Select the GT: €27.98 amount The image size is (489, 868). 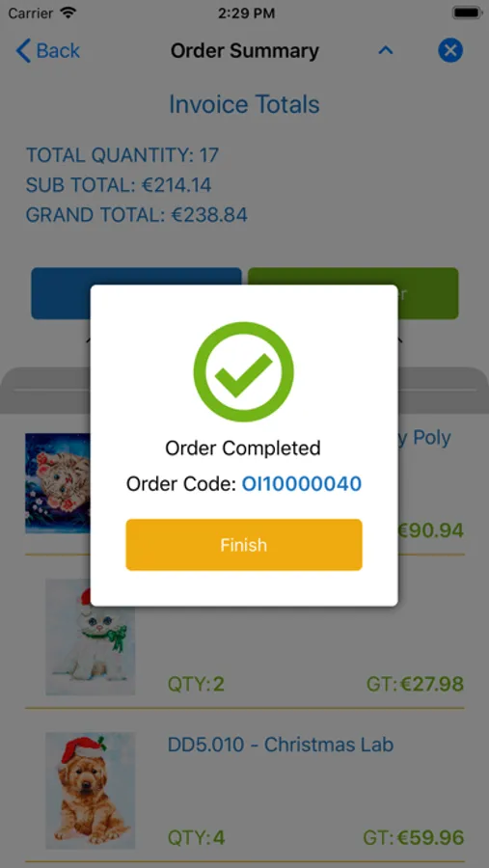[415, 684]
